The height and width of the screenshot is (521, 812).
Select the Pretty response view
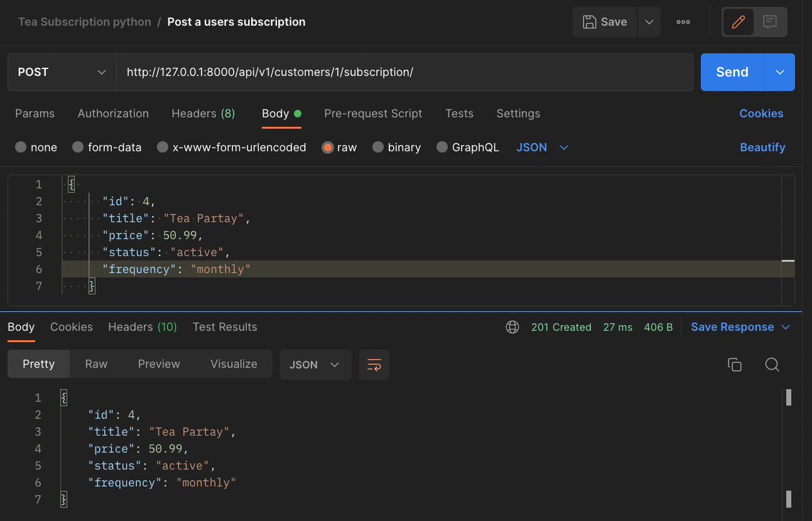tap(38, 364)
